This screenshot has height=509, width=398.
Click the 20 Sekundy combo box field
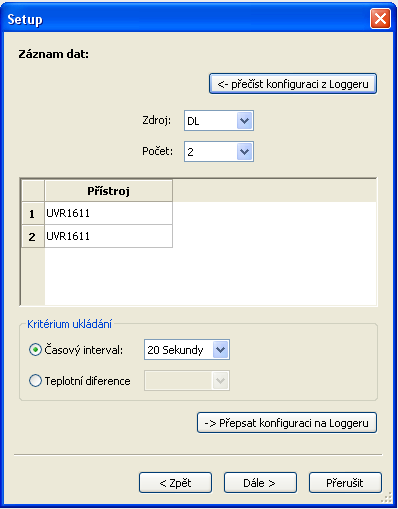point(187,350)
